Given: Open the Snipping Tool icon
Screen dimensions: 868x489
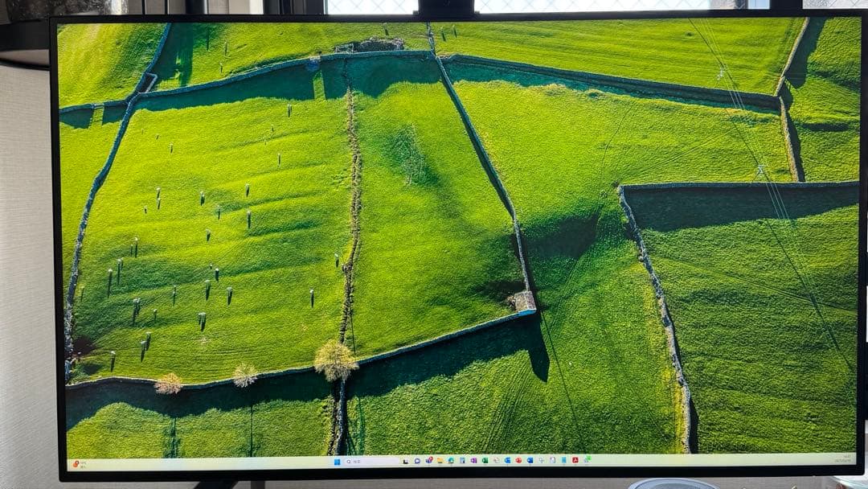Looking at the screenshot, I should coord(542,463).
